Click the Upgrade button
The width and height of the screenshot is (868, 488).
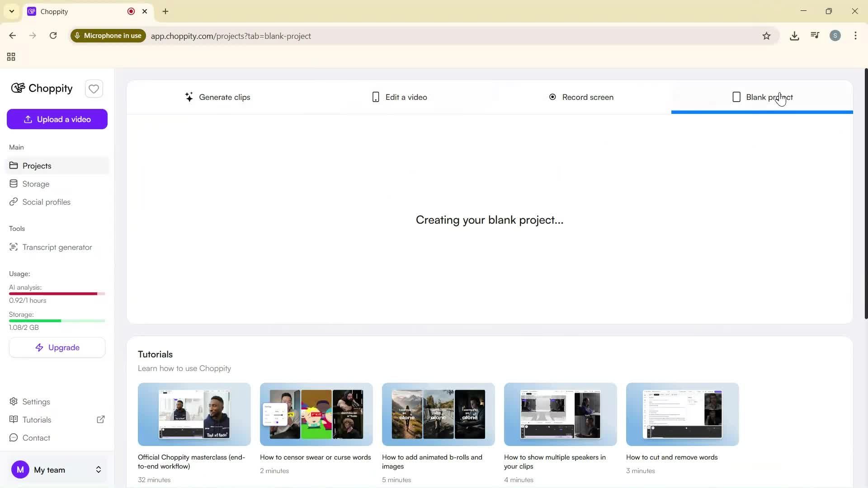point(57,347)
